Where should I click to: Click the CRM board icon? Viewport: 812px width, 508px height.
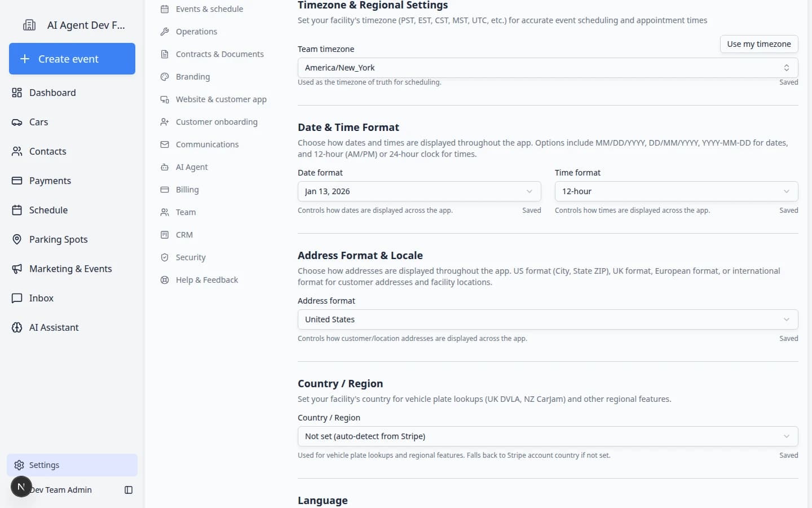165,235
